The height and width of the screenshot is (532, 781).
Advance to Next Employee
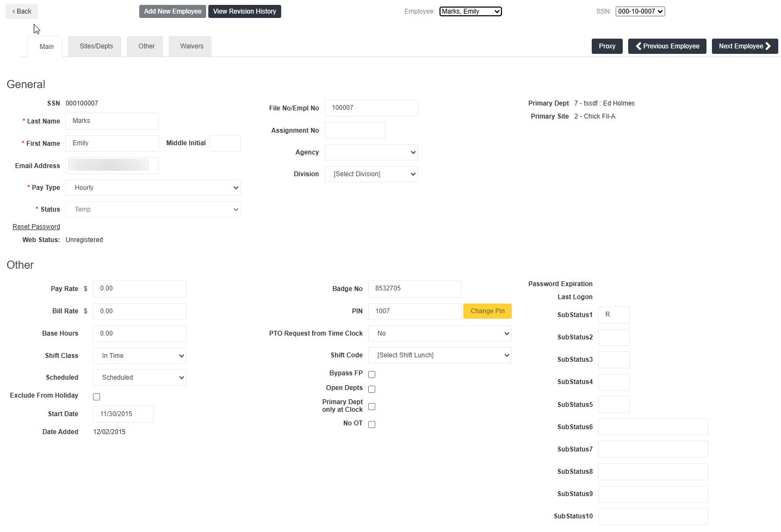(745, 46)
